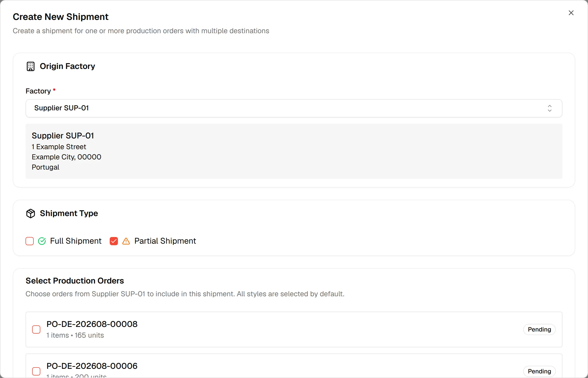
Task: Click the Partial Shipment label
Action: click(x=165, y=241)
